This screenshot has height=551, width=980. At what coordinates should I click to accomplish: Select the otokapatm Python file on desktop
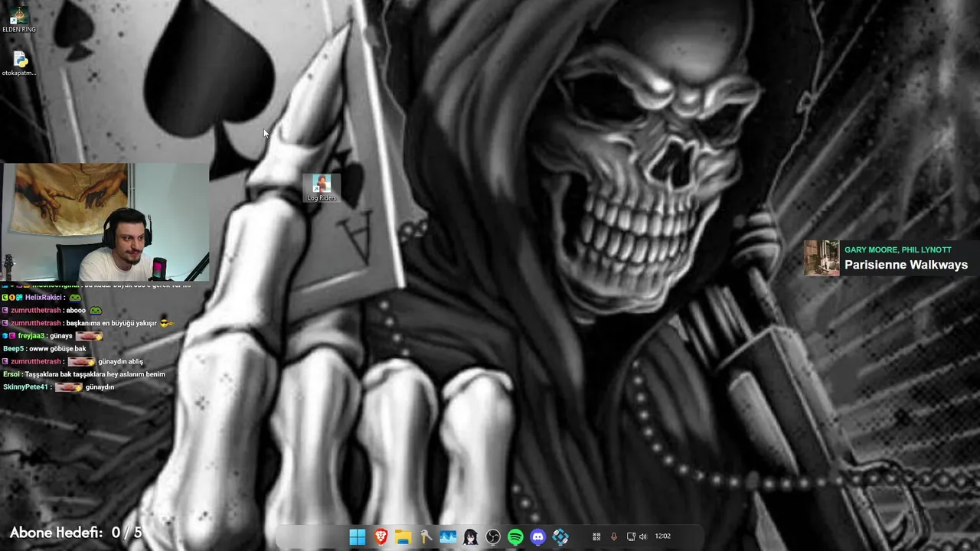click(x=19, y=64)
